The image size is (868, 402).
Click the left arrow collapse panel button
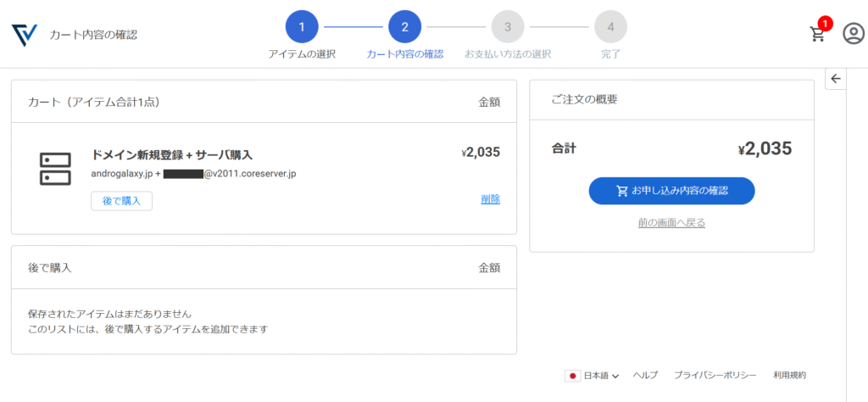click(835, 79)
